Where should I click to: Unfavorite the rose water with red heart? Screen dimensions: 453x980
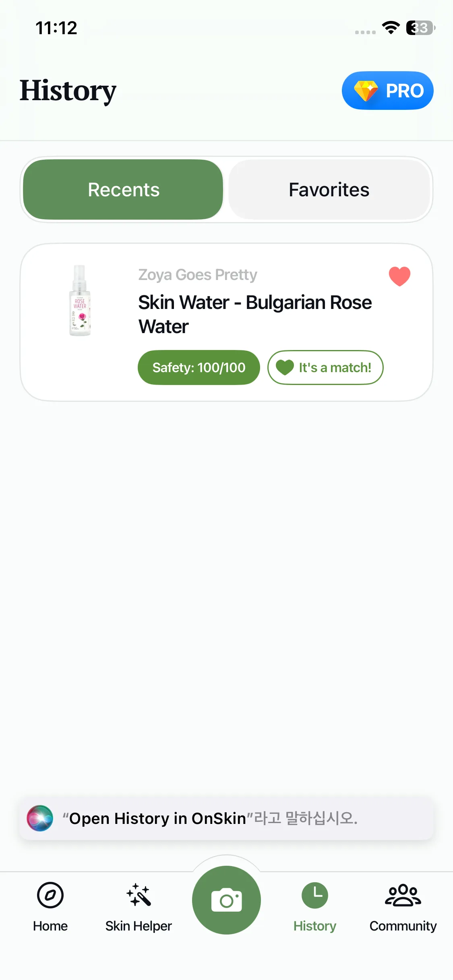[x=399, y=276]
